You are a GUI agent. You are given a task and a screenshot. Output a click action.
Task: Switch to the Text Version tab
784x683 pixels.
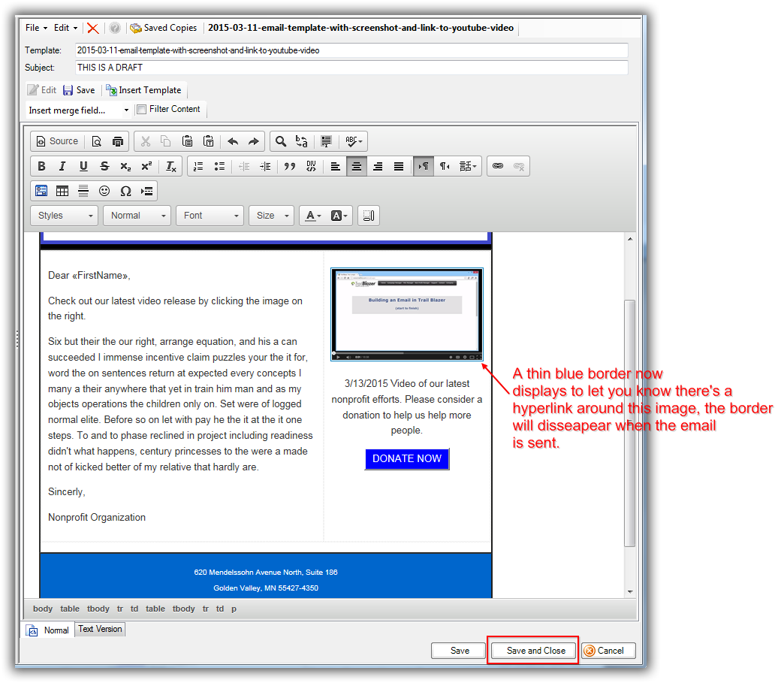(x=100, y=630)
